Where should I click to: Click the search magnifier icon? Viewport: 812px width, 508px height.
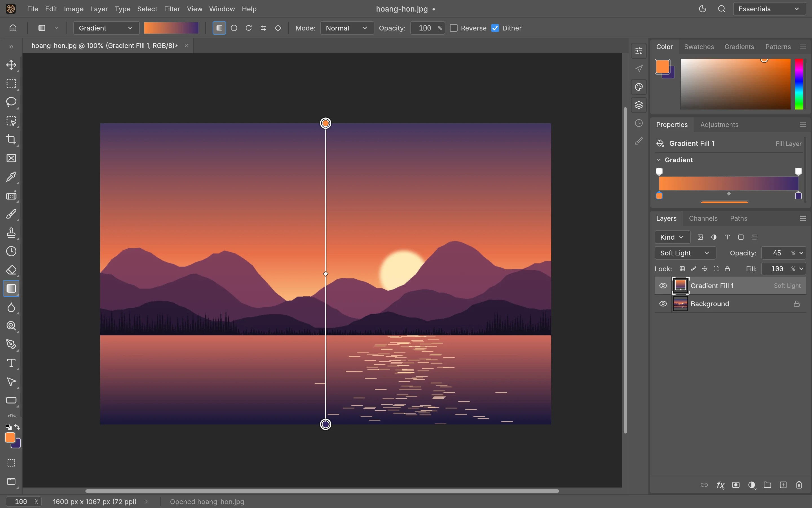coord(722,9)
